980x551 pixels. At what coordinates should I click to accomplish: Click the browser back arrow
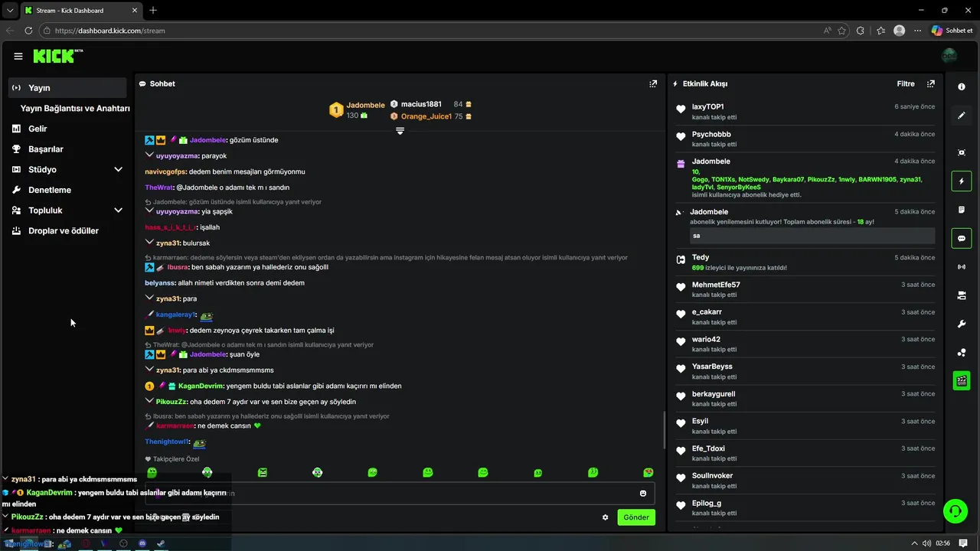click(10, 31)
